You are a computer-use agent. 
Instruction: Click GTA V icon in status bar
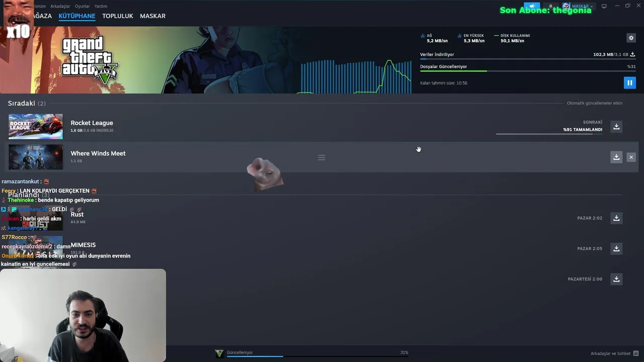coord(219,353)
